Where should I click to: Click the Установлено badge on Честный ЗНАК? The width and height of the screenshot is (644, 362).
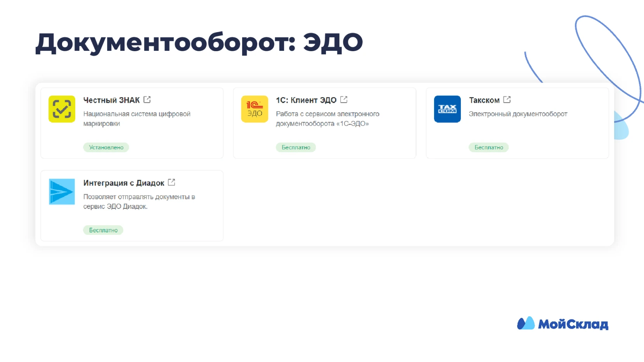(106, 147)
